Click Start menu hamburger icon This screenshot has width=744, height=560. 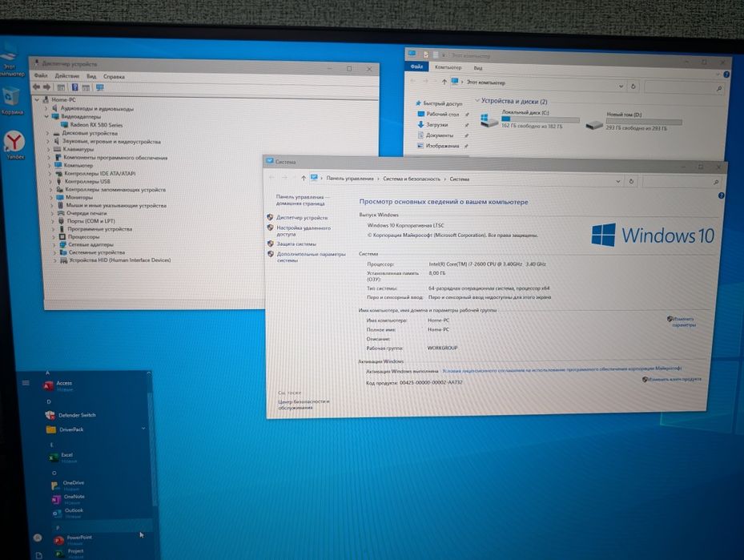click(26, 383)
